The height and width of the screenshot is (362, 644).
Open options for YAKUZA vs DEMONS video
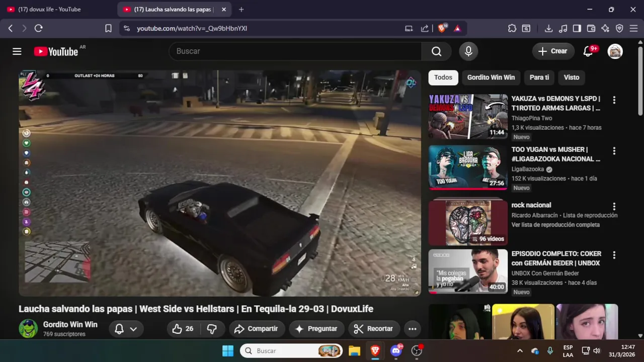pyautogui.click(x=614, y=100)
